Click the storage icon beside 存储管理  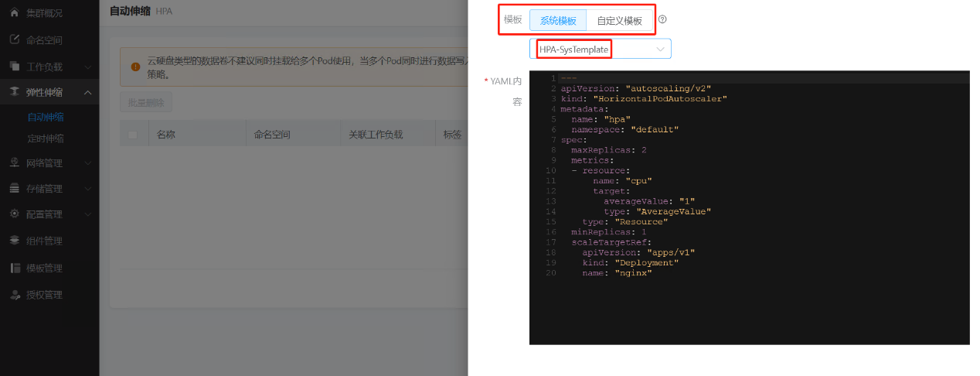coord(15,188)
